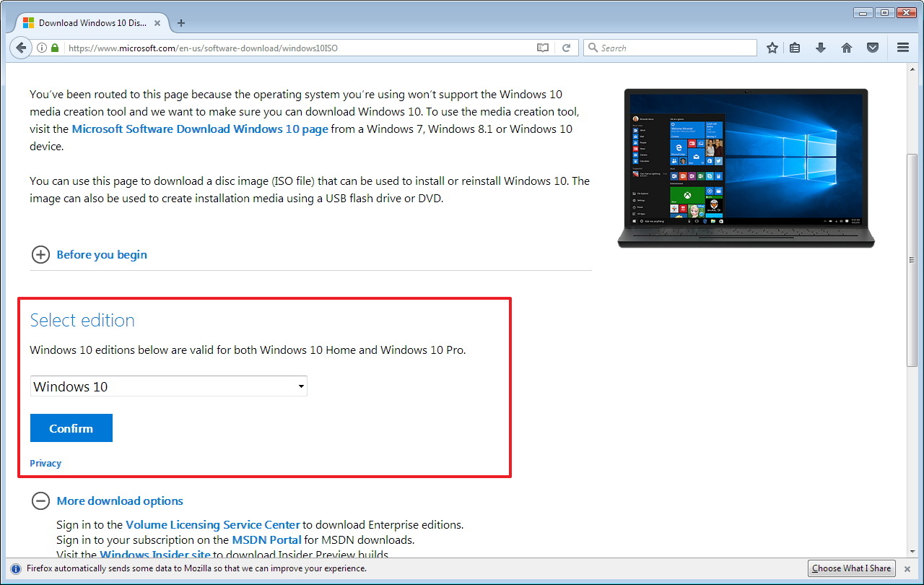Save page to Pocket
Screen dimensions: 924x585
coord(873,48)
